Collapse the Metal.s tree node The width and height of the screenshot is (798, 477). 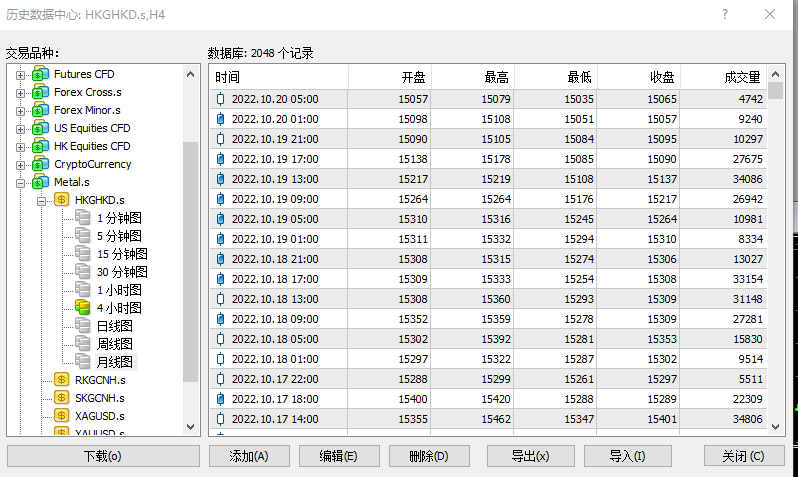point(20,183)
